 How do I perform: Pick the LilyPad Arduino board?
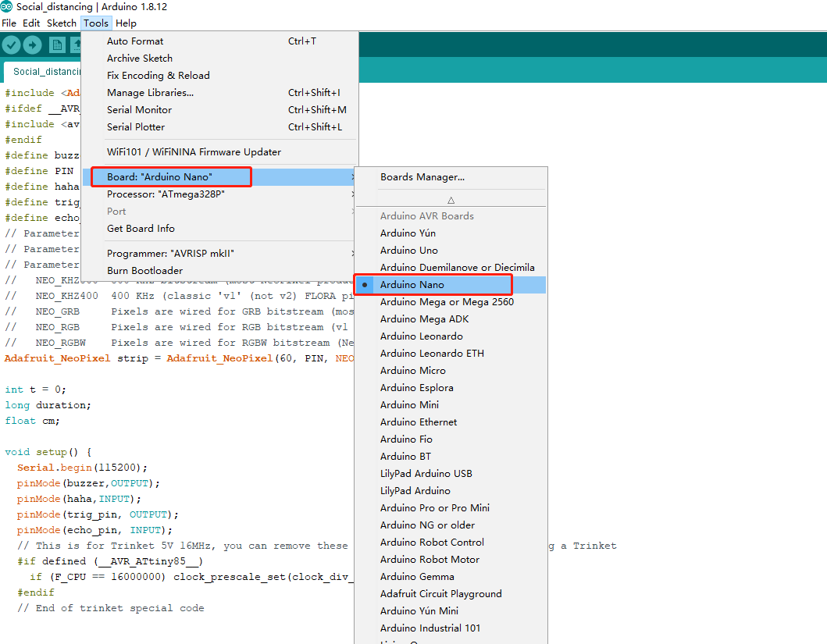[x=451, y=491]
